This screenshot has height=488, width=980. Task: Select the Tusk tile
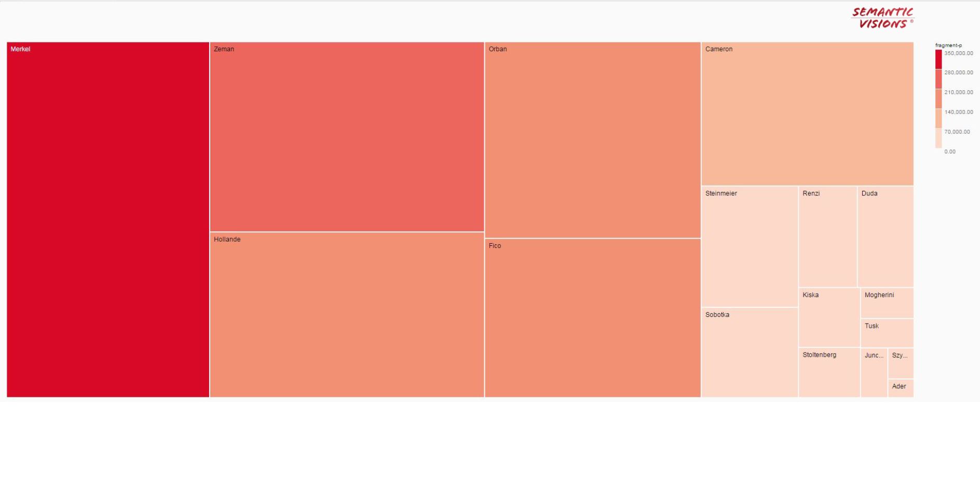(x=887, y=333)
